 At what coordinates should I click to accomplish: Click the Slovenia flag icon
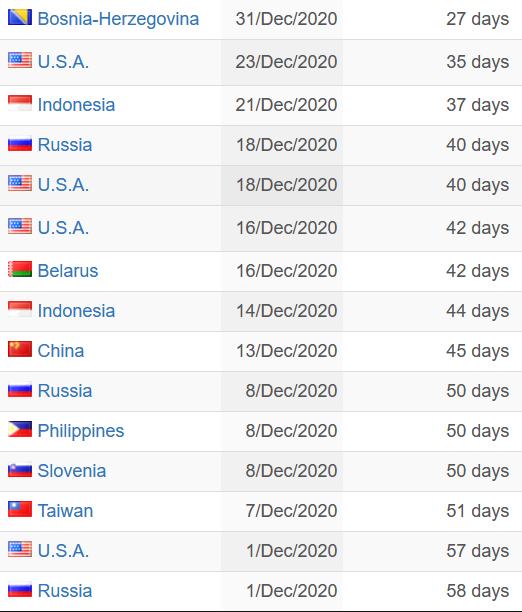coord(20,470)
